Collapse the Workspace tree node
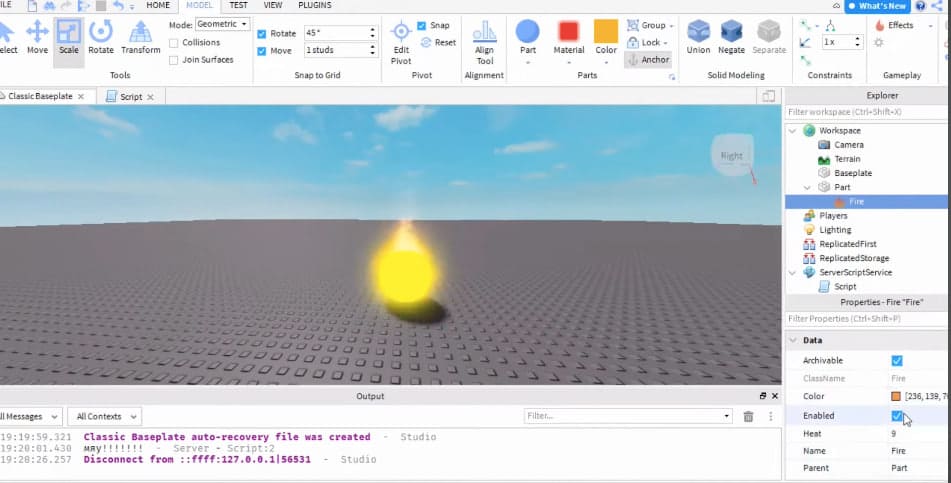Image resolution: width=951 pixels, height=483 pixels. 792,130
